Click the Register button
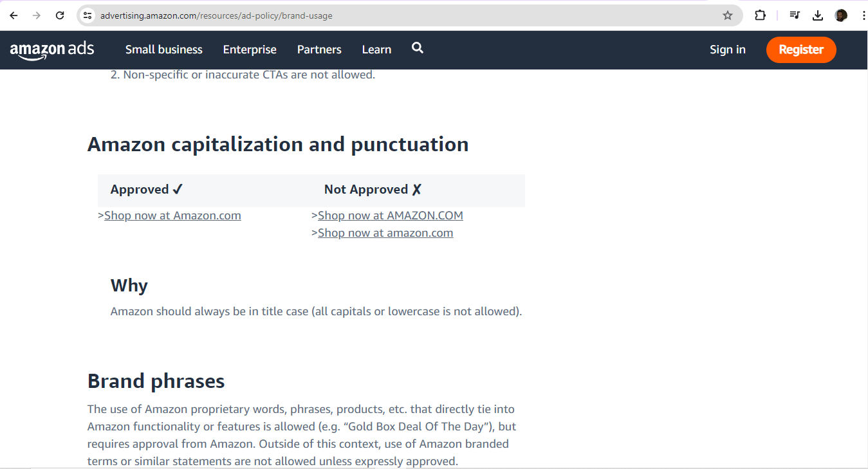 pyautogui.click(x=801, y=50)
